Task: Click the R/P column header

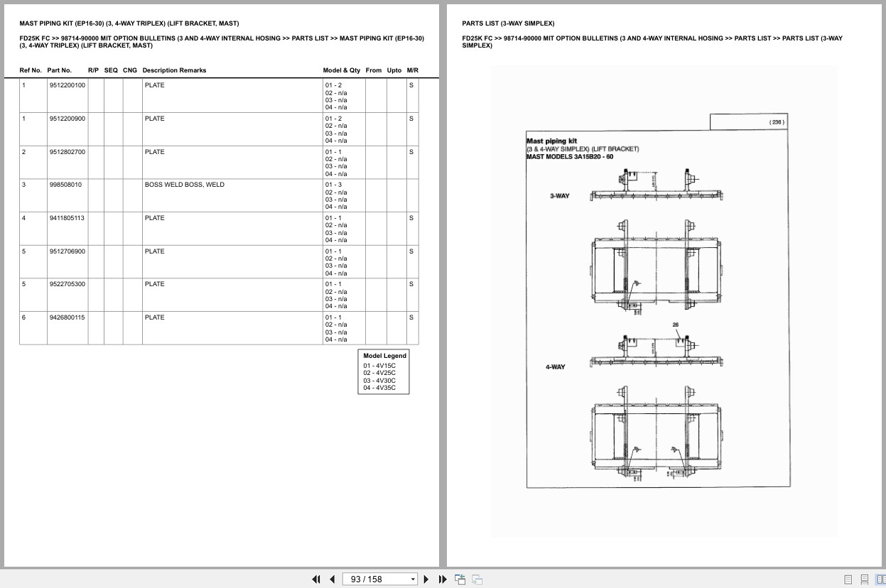Action: [x=94, y=70]
